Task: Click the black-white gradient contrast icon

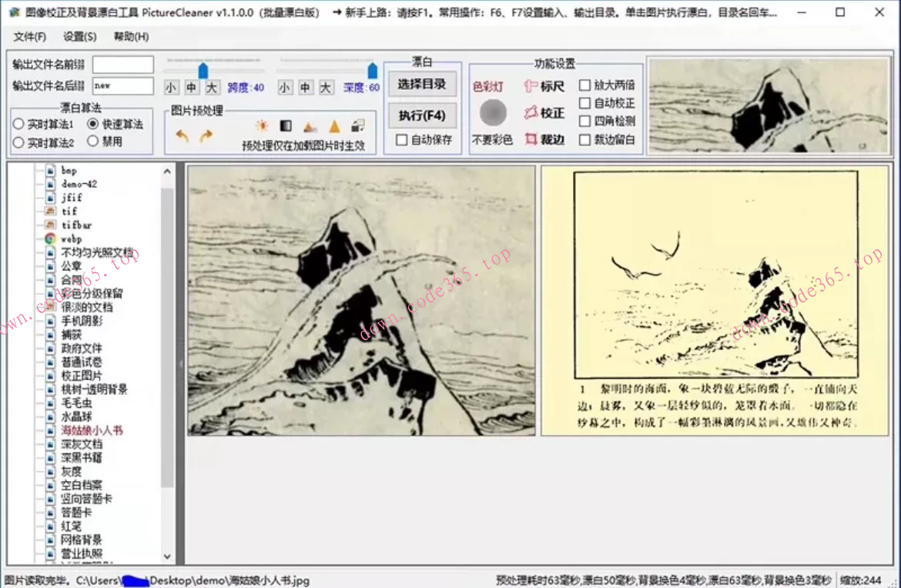Action: [x=286, y=126]
